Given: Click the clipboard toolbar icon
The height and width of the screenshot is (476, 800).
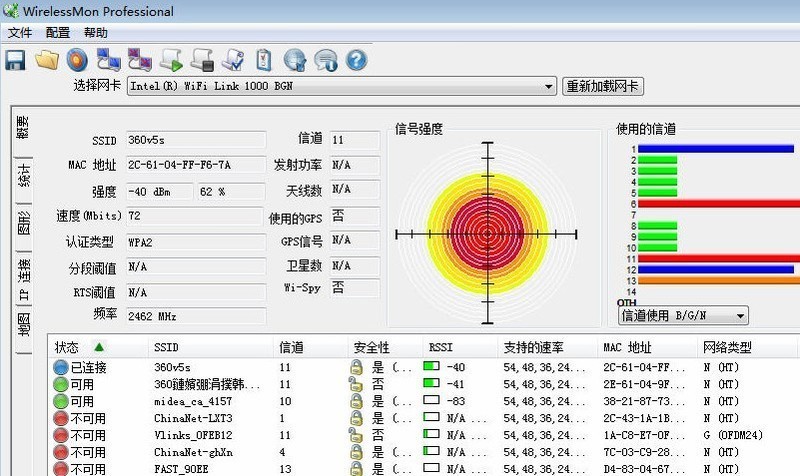Looking at the screenshot, I should pyautogui.click(x=264, y=60).
